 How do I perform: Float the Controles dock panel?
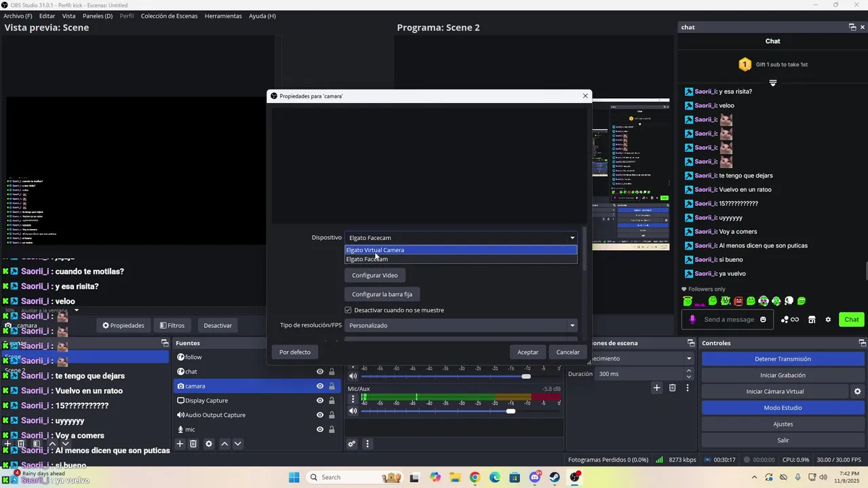863,343
